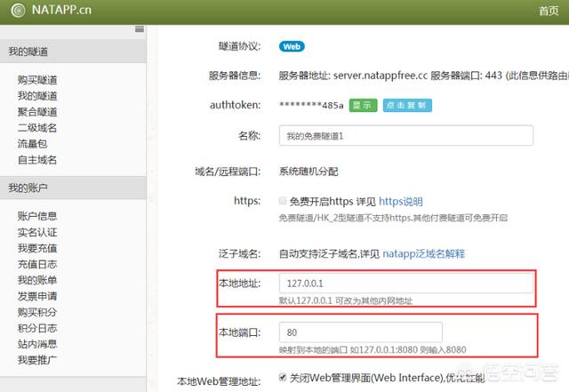Open 自主域名 in the sidebar

[x=37, y=160]
